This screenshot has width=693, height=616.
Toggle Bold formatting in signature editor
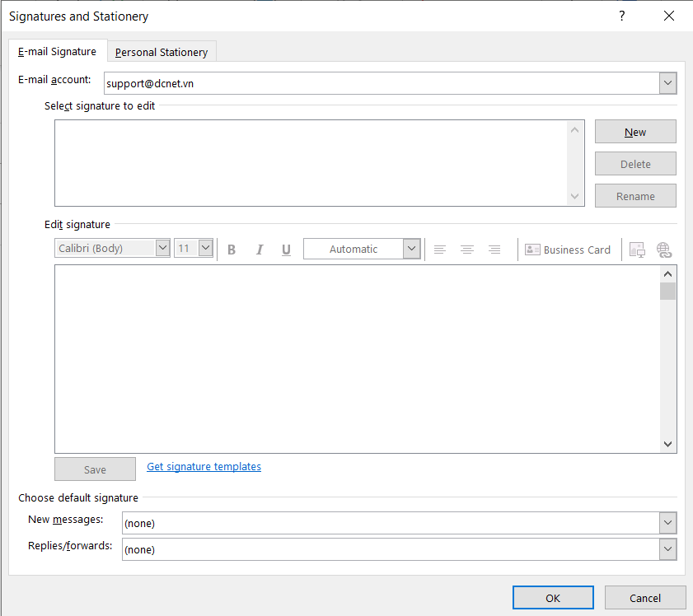tap(232, 250)
